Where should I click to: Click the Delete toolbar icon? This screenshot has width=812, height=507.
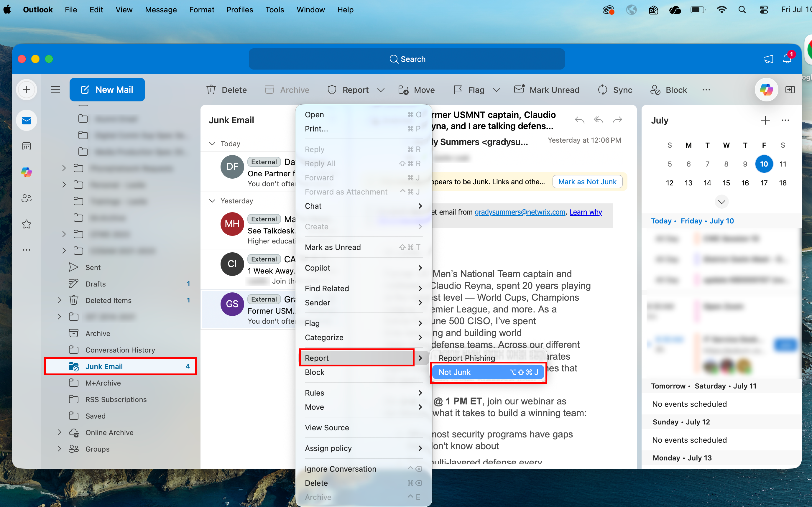tap(211, 90)
